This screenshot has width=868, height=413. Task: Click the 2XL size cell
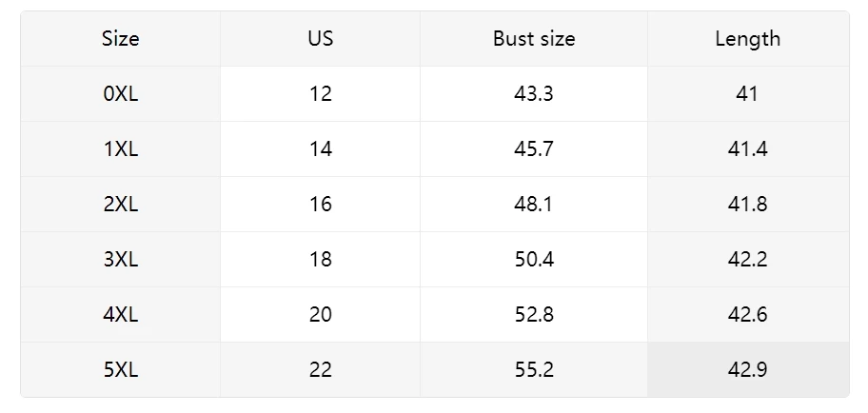(x=121, y=205)
